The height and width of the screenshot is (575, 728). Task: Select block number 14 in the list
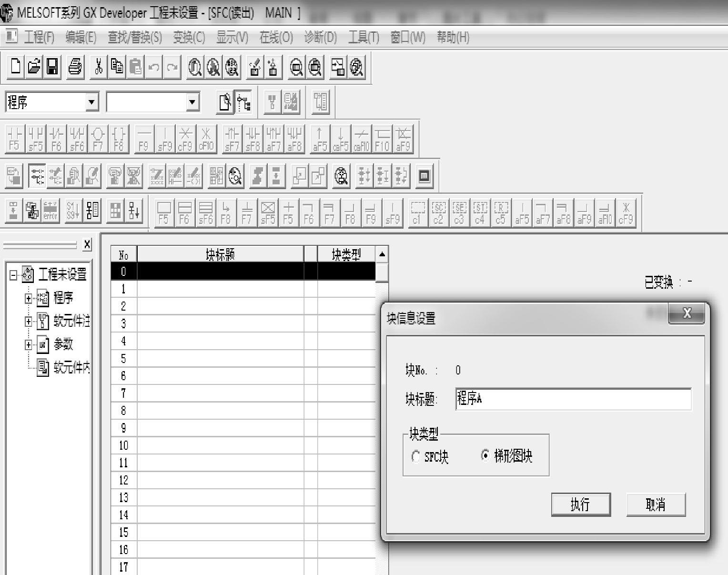(243, 515)
